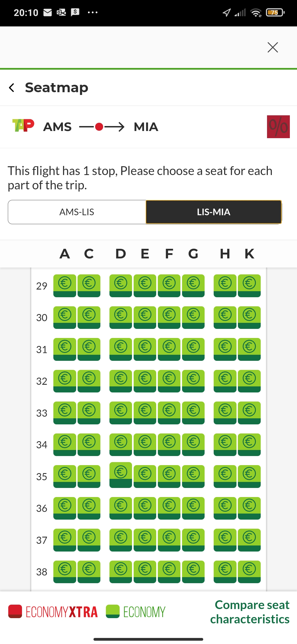Select seat 29A
Screen dimensions: 297x644
pyautogui.click(x=65, y=285)
